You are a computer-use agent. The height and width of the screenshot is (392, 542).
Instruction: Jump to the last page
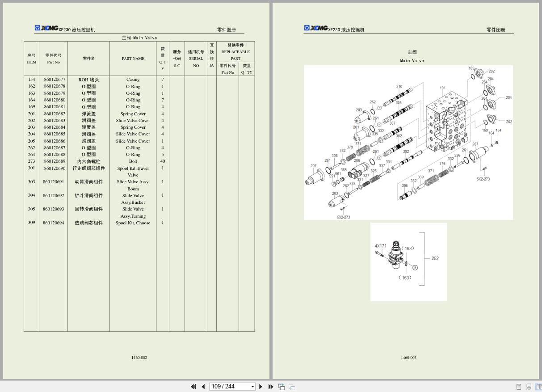(x=271, y=387)
